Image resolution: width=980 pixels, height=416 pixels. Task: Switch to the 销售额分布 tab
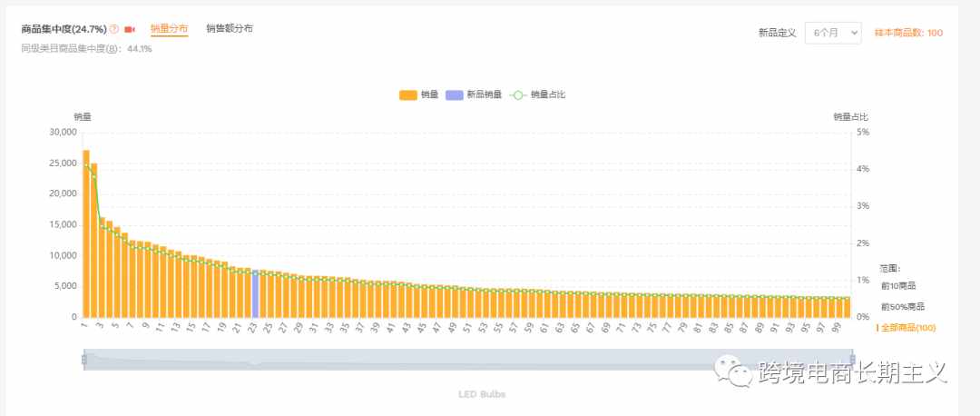coord(230,29)
